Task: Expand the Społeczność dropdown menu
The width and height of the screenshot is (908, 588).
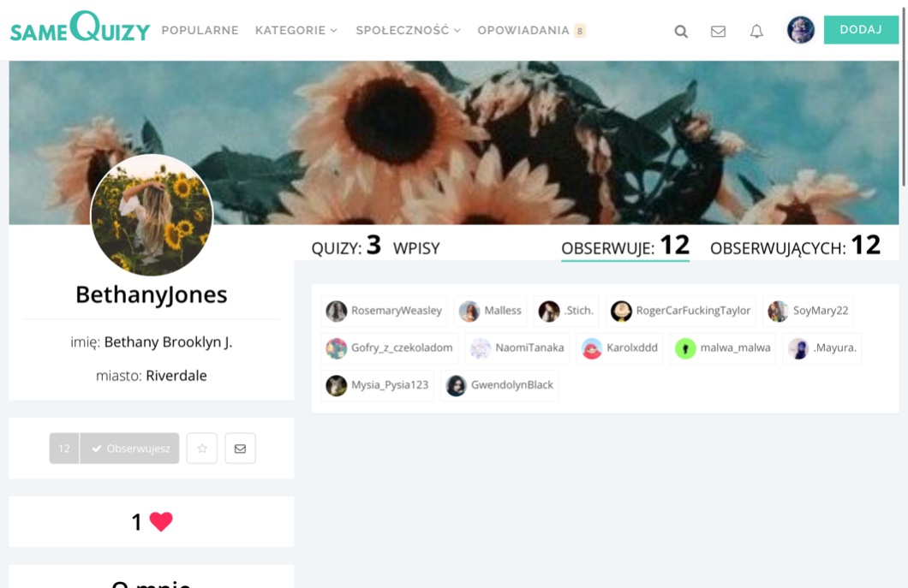Action: (408, 31)
